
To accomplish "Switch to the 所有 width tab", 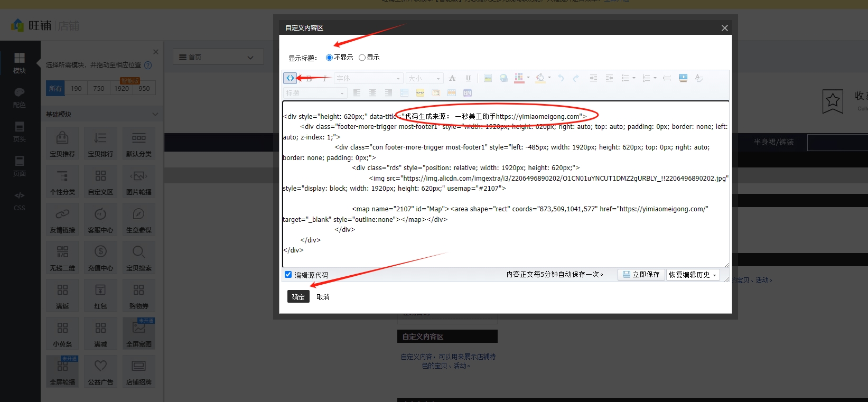I will (55, 89).
